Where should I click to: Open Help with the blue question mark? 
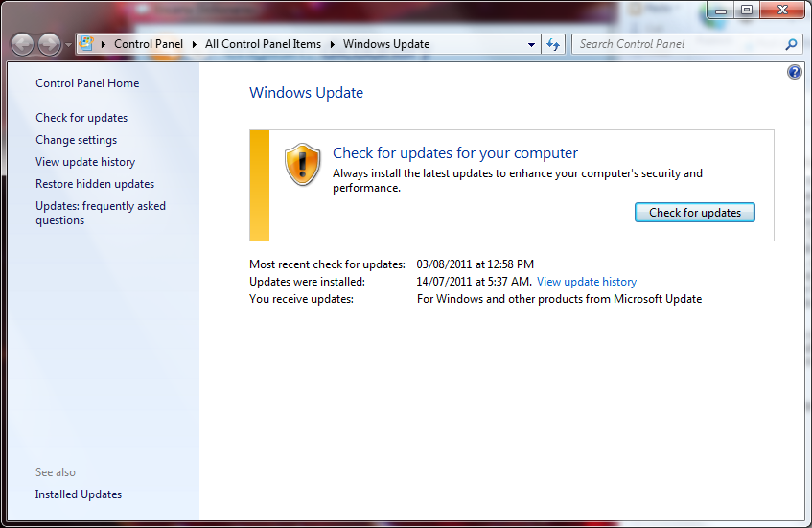tap(795, 72)
